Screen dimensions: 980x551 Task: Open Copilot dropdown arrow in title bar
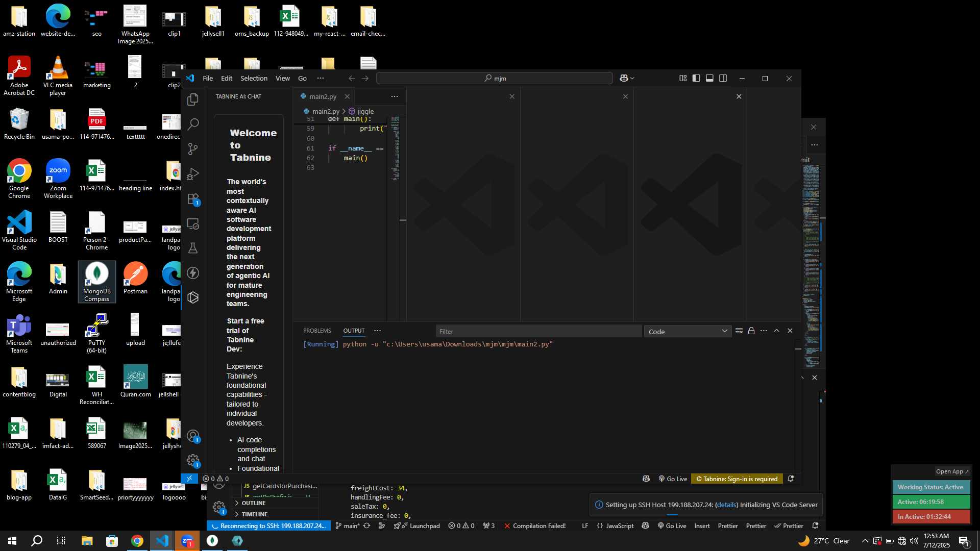point(632,78)
